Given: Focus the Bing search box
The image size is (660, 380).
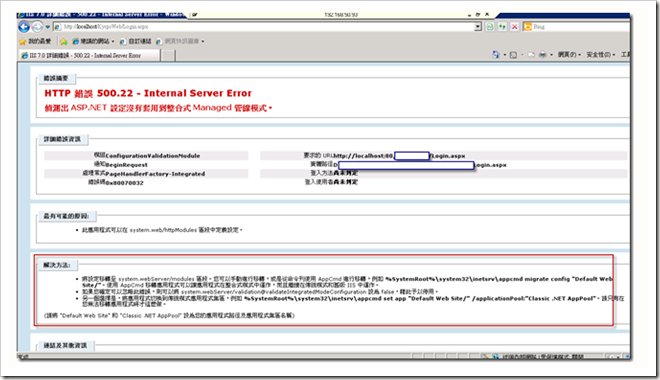Looking at the screenshot, I should (581, 27).
